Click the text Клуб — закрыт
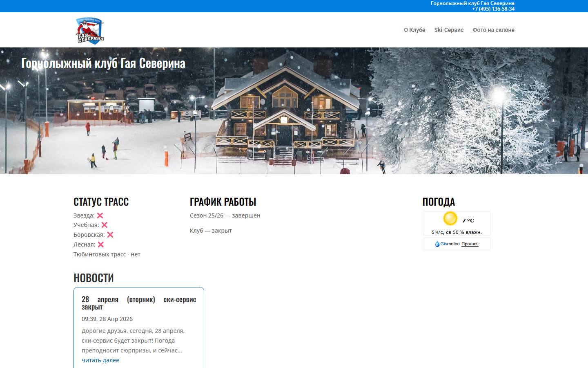This screenshot has width=588, height=368. (211, 231)
